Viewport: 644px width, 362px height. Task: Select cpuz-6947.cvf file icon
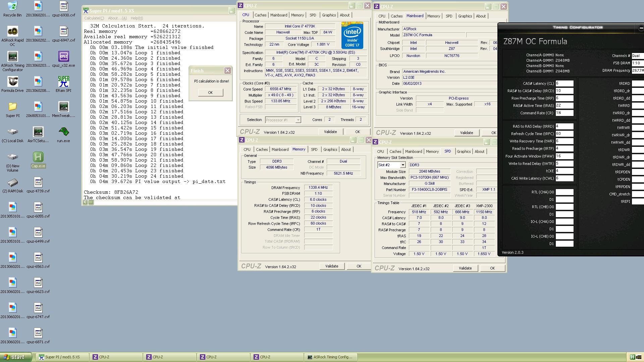click(x=63, y=34)
